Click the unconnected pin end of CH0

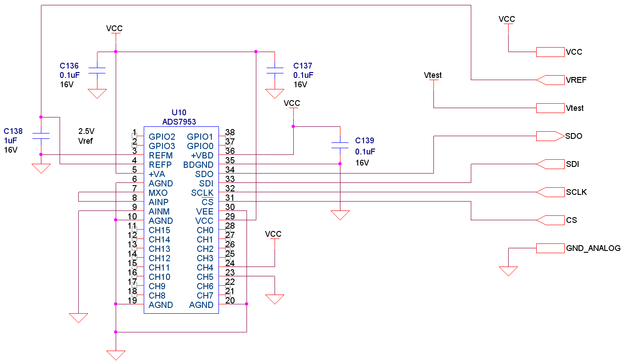tap(227, 230)
